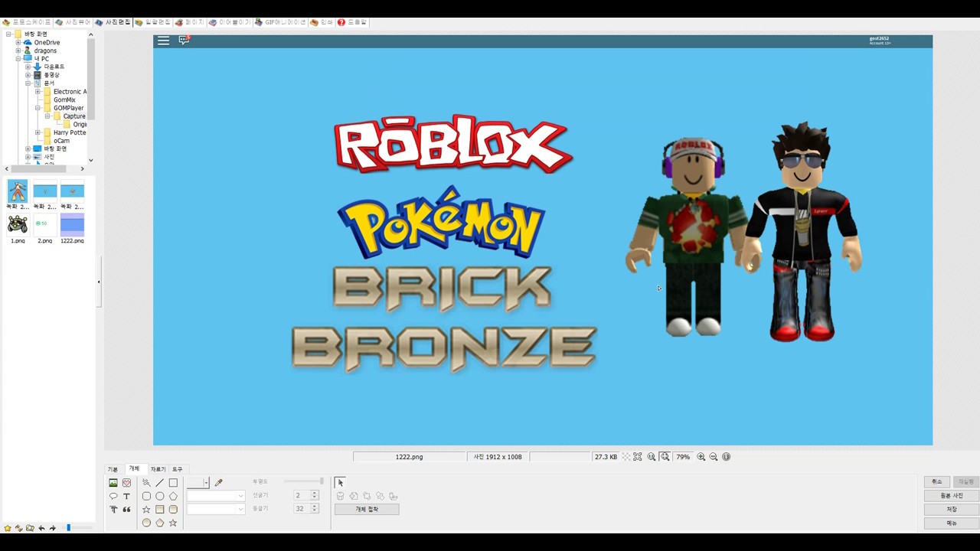Toggle the checkerboard transparency background icon

(x=626, y=457)
